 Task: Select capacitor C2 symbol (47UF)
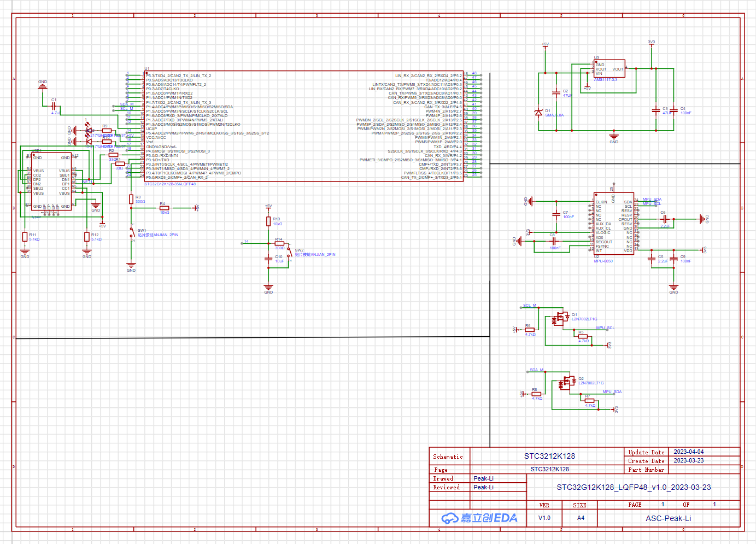556,93
